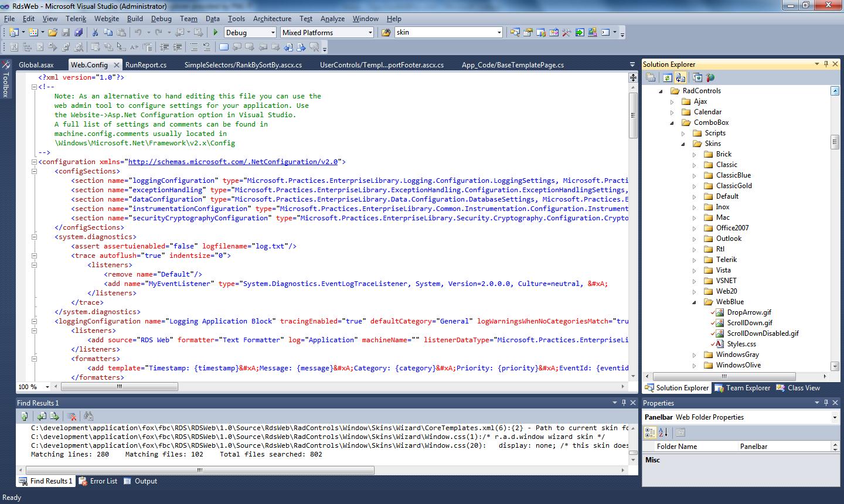
Task: Open the schemas.microsoft.com namespace link
Action: point(233,162)
